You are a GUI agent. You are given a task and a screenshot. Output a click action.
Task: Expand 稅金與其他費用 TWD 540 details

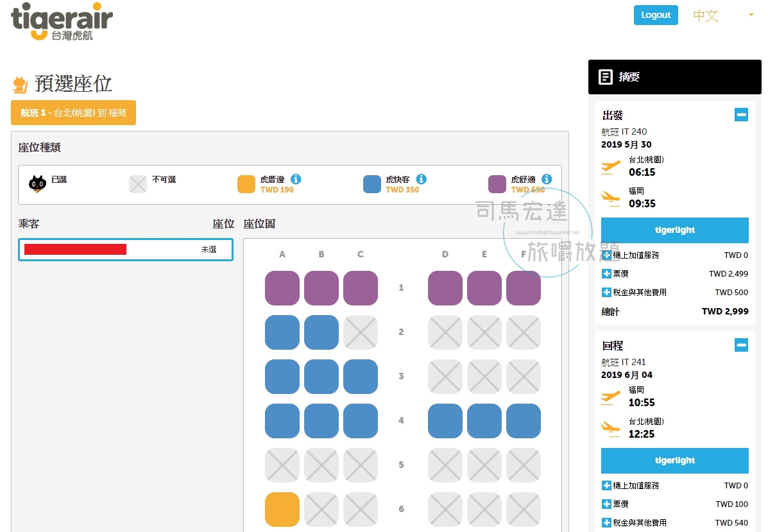tap(607, 522)
